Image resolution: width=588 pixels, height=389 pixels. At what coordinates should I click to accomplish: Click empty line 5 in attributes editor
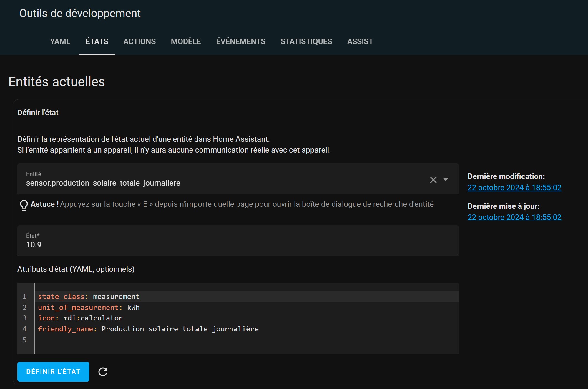247,340
